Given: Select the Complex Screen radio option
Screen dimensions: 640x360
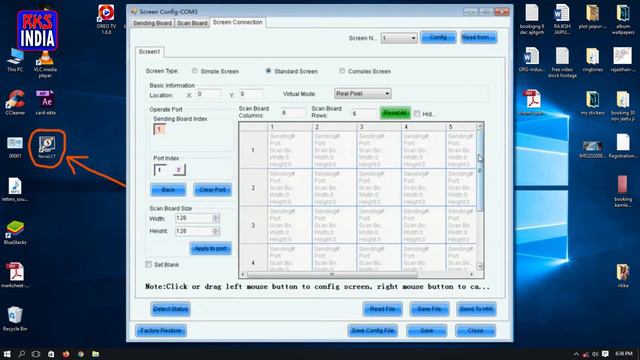Looking at the screenshot, I should pos(342,71).
